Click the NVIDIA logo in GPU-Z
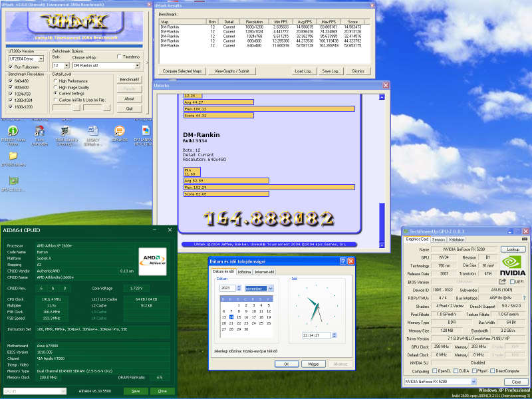The image size is (532, 399). point(513,265)
